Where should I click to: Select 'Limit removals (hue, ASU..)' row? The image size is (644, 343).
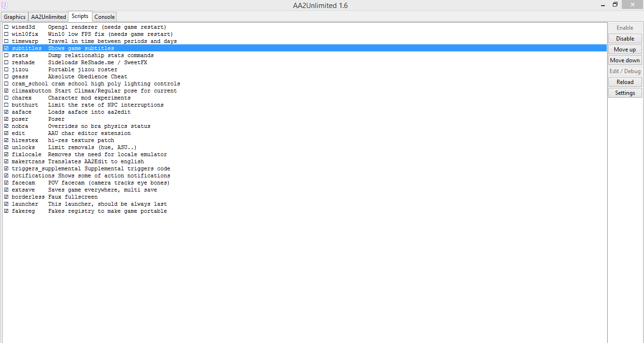pos(304,147)
